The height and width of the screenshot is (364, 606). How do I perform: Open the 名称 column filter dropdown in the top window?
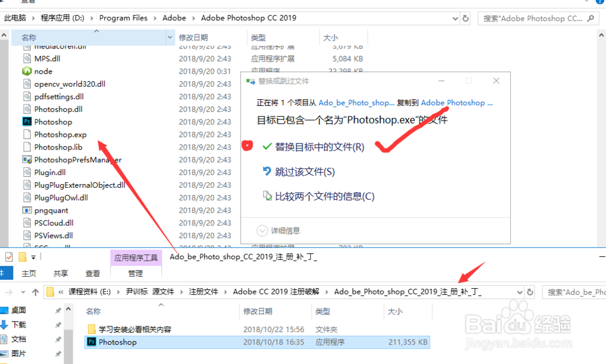pyautogui.click(x=170, y=38)
